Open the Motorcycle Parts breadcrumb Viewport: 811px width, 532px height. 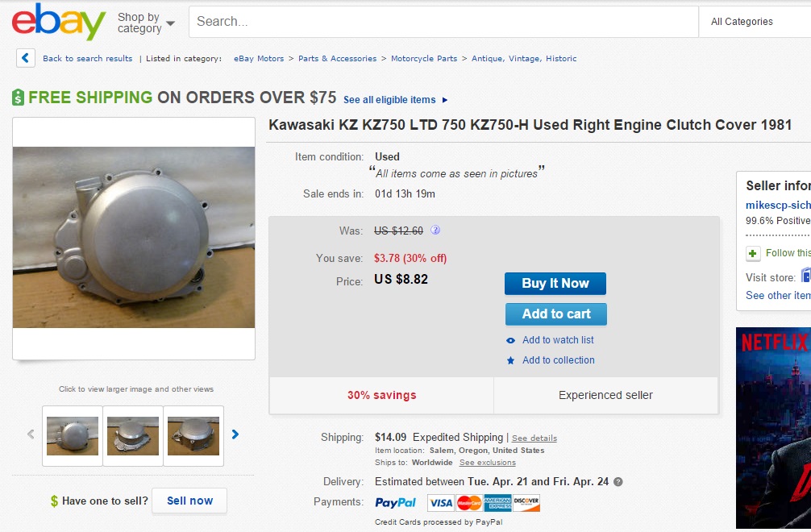(423, 59)
